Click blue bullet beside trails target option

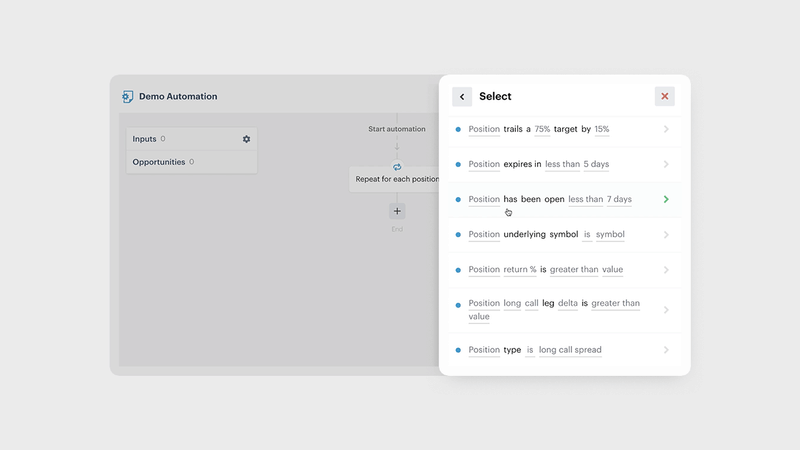(458, 129)
